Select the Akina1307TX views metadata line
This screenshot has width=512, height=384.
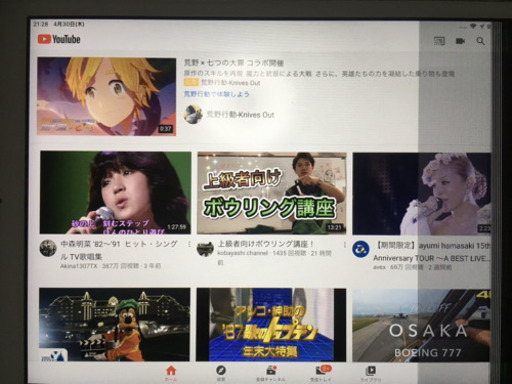111,266
